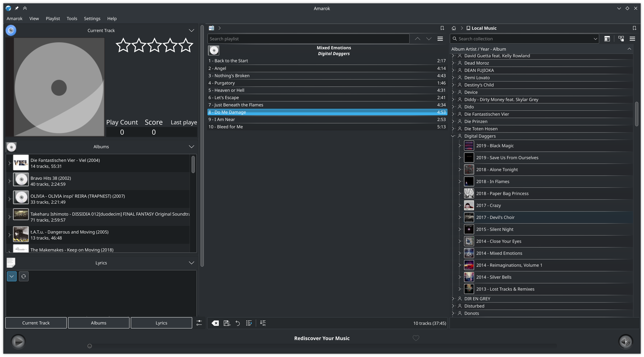Open the Playlist menu
The image size is (644, 357).
click(52, 18)
